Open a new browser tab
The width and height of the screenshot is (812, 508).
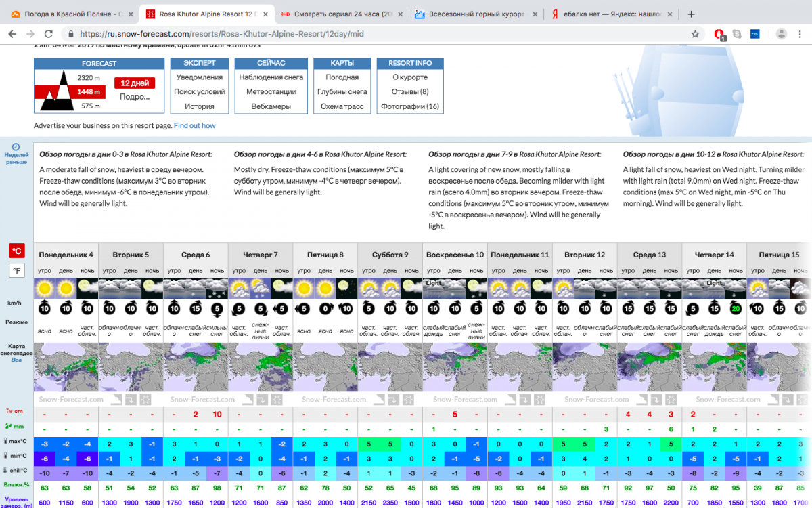(x=691, y=14)
